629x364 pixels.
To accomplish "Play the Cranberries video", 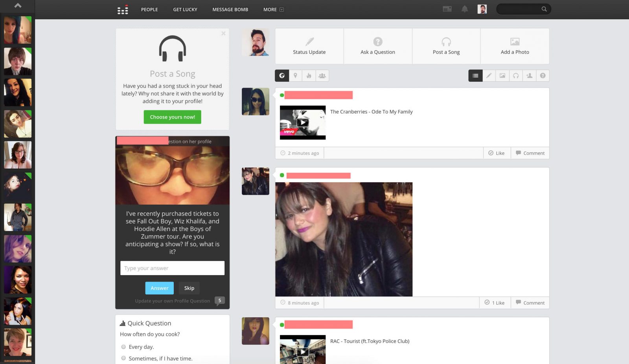I will coord(302,122).
